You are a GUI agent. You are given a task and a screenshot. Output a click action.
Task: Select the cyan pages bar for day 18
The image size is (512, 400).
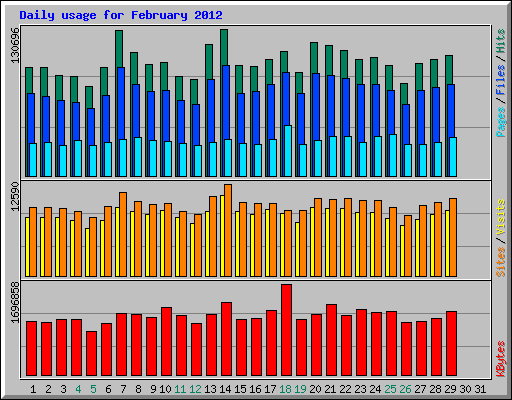click(288, 151)
